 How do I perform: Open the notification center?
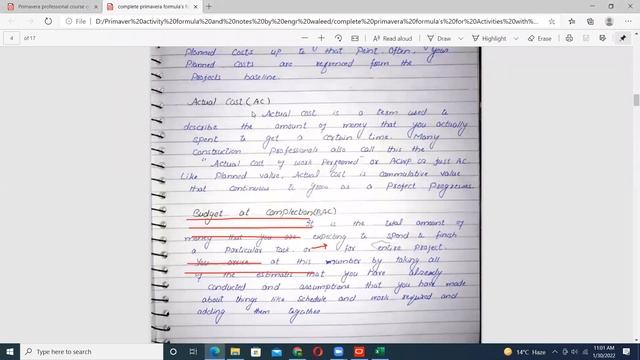pyautogui.click(x=627, y=351)
